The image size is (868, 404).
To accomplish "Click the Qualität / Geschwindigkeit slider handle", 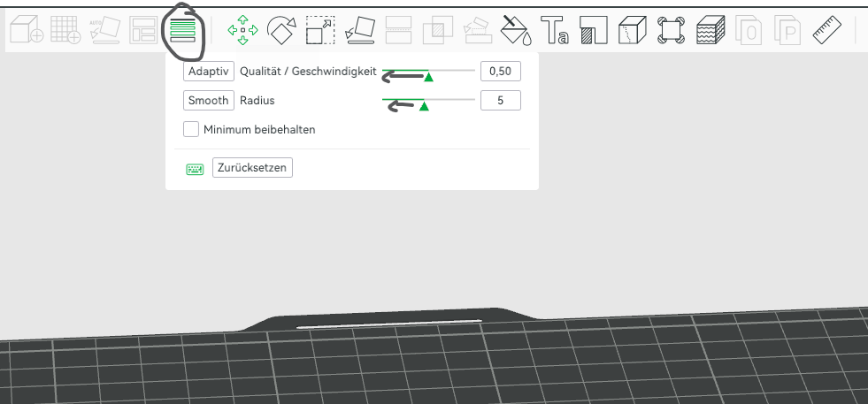I will pyautogui.click(x=428, y=76).
